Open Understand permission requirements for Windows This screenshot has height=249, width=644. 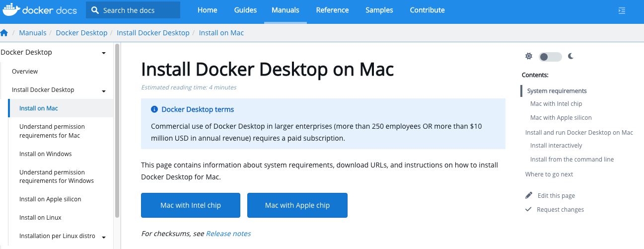click(57, 176)
